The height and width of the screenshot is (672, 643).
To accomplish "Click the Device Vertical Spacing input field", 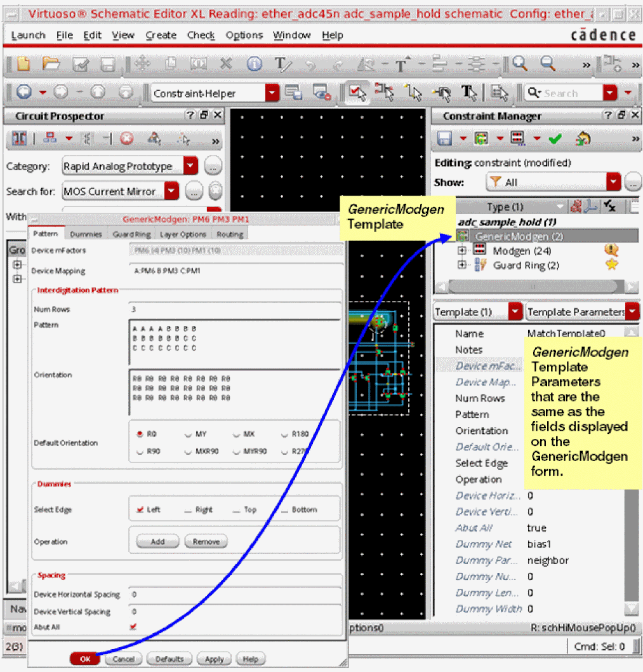I will tap(235, 611).
